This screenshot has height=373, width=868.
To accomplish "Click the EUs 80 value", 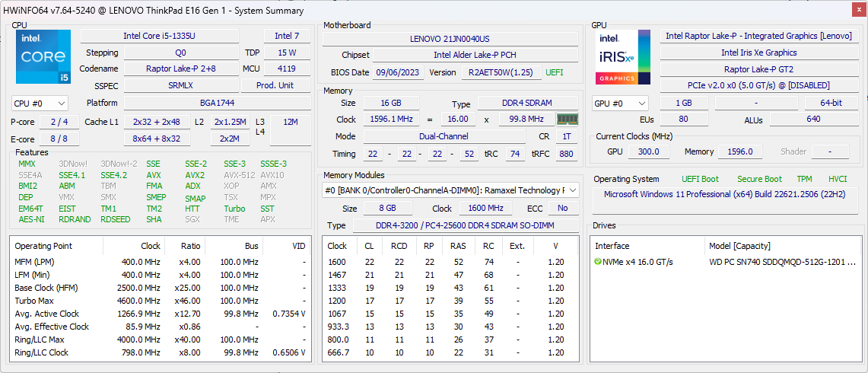I will click(684, 120).
